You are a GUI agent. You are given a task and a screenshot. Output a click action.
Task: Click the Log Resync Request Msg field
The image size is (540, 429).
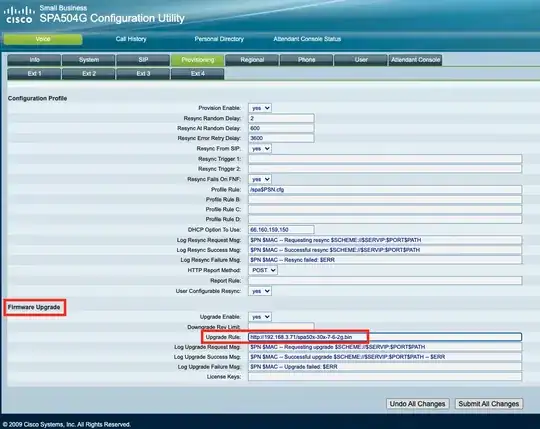tap(385, 240)
